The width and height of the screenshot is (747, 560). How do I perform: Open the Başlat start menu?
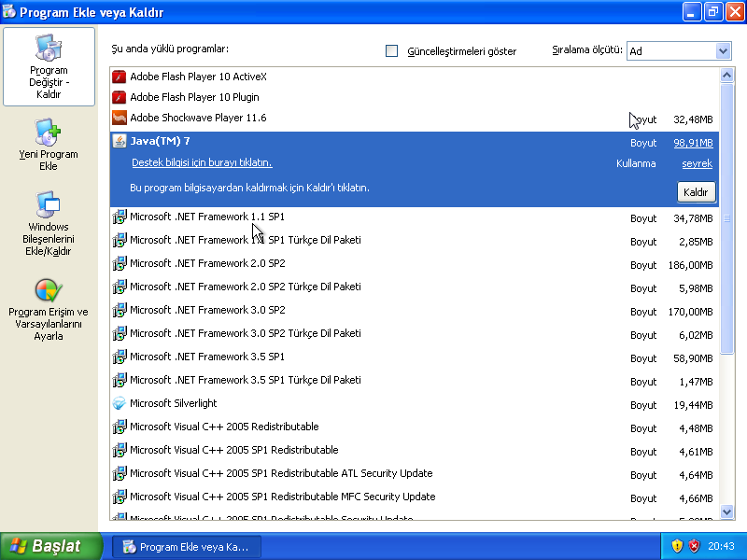click(51, 546)
